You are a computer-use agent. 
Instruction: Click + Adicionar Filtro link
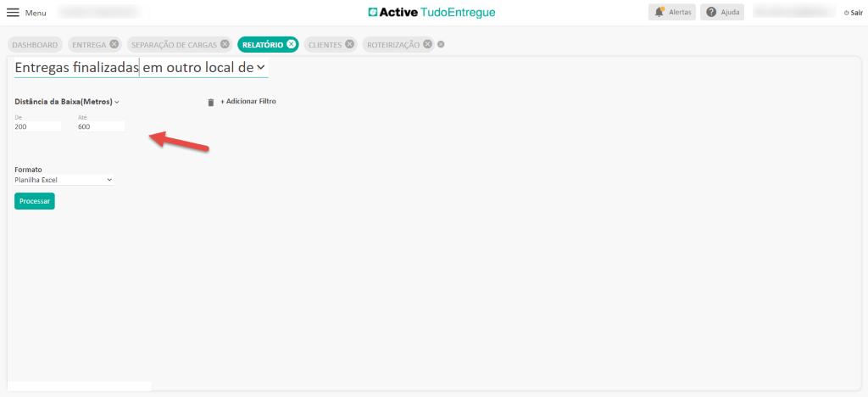coord(248,102)
